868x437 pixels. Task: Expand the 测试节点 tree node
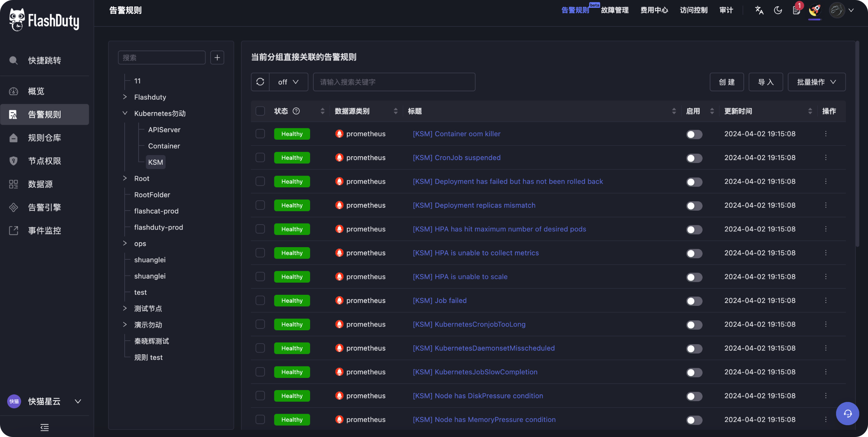[x=125, y=308]
